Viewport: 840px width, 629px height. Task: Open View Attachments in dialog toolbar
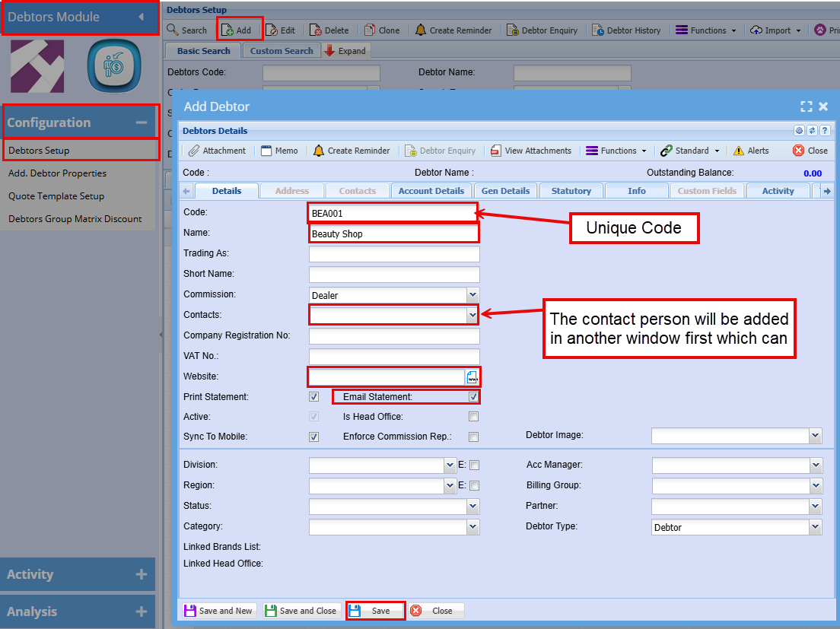pos(496,151)
